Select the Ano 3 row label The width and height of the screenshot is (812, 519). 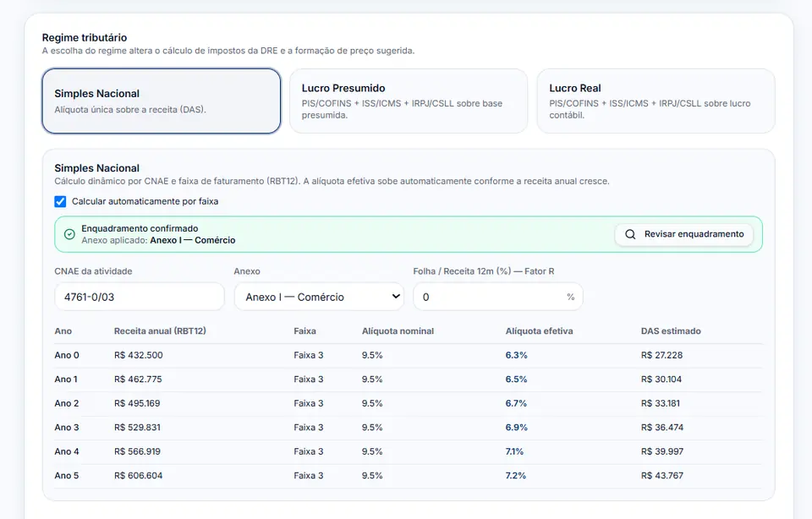(67, 428)
